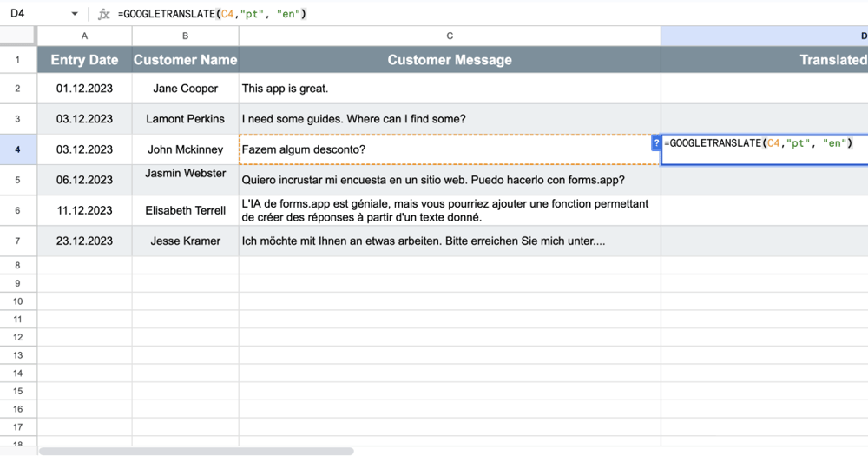Viewport: 868px width, 456px height.
Task: Select the cell with Jane Cooper
Action: (x=185, y=89)
